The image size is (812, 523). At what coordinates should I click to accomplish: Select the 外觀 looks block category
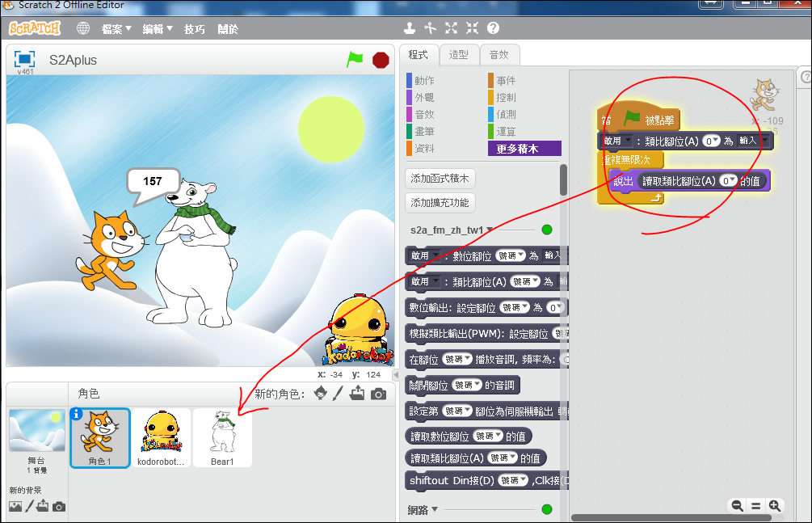point(420,98)
